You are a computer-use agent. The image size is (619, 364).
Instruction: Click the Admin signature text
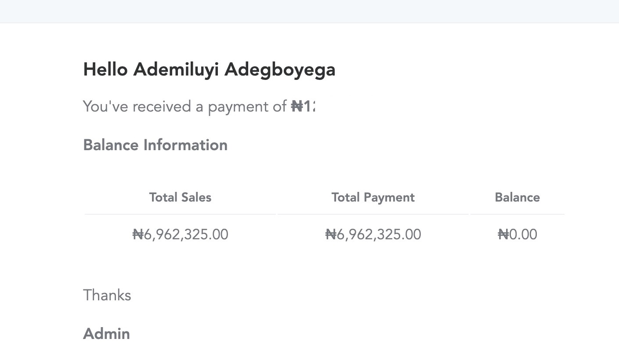[106, 334]
